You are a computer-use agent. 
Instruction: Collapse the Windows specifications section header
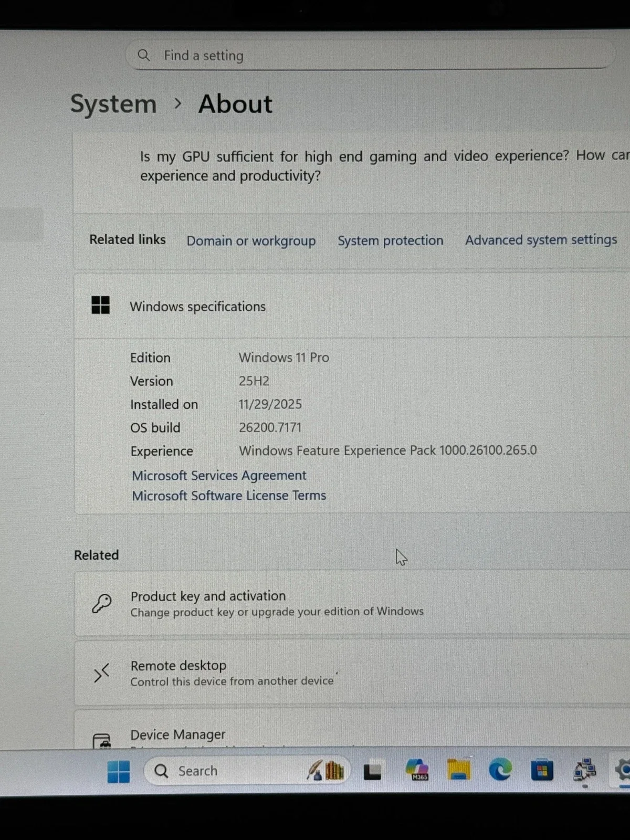point(352,306)
